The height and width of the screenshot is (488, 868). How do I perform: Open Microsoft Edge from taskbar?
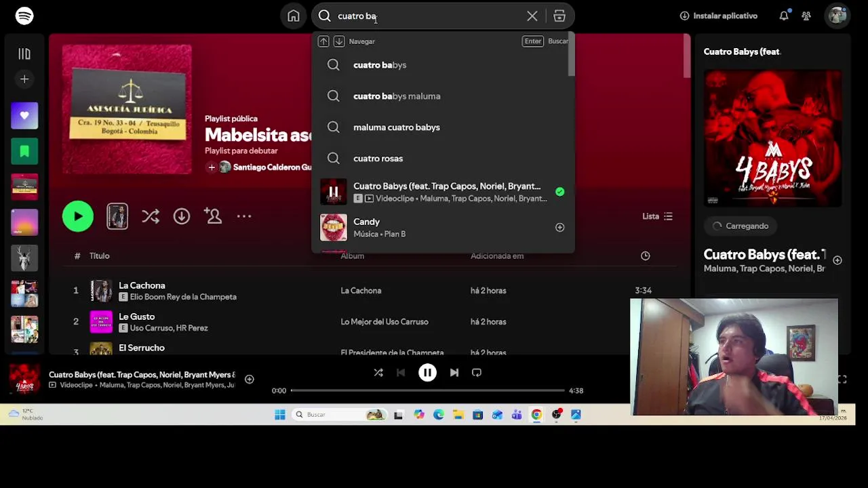point(439,415)
